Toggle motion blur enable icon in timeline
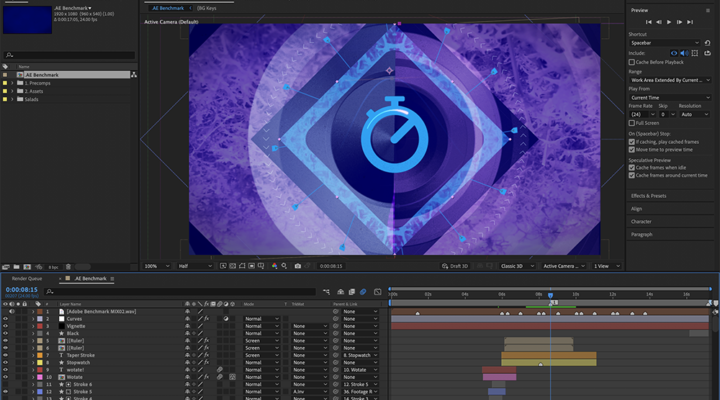This screenshot has height=400, width=720. (x=363, y=292)
